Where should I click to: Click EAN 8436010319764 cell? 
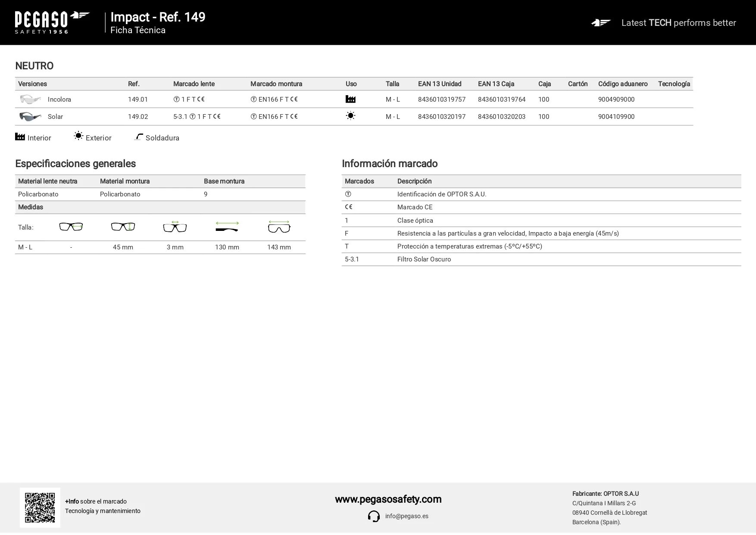[x=502, y=100]
